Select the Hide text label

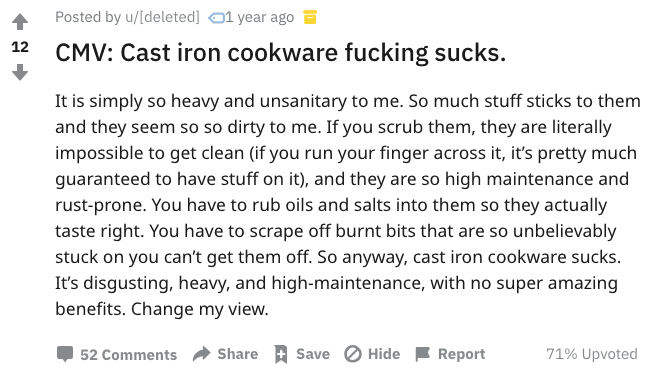384,354
